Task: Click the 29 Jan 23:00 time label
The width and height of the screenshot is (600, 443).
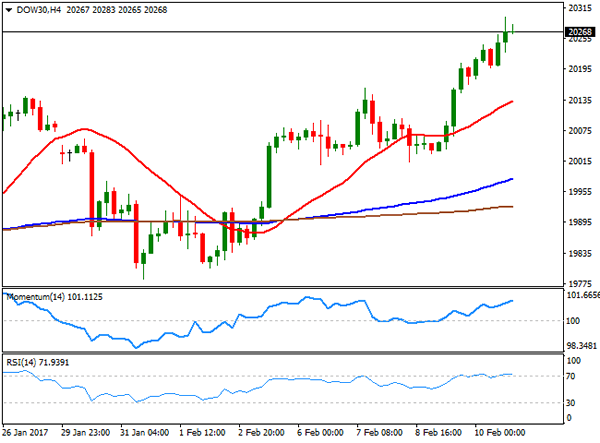Action: coord(86,433)
